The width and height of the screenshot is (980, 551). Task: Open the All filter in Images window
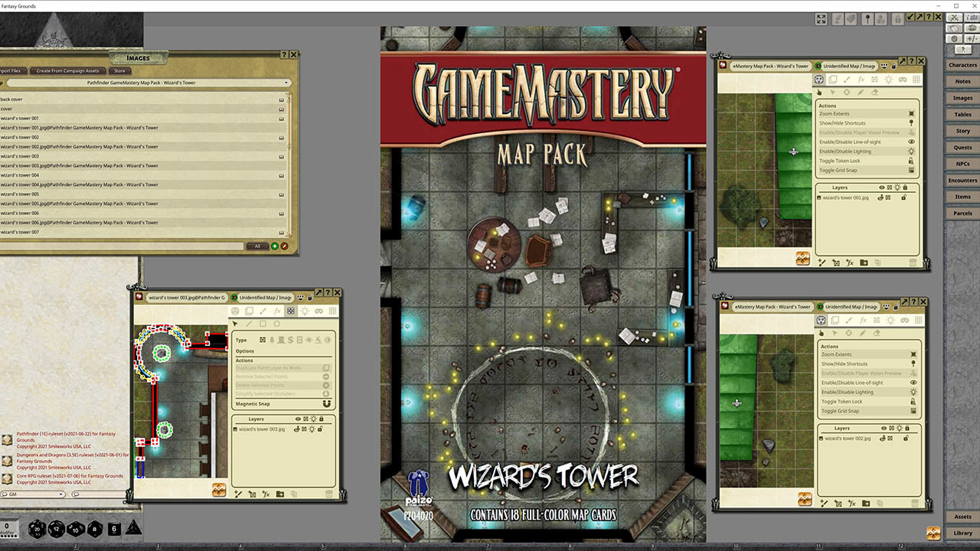[x=257, y=246]
